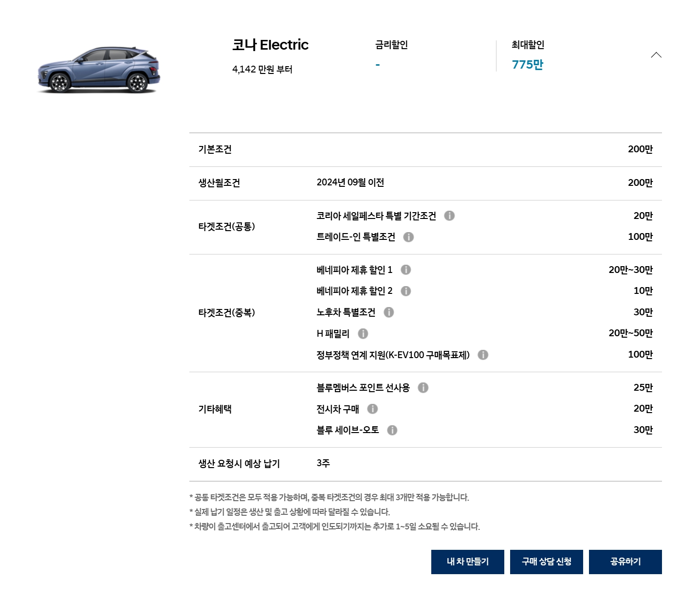Click the 기타혜택 label
680x616 pixels.
coord(215,409)
